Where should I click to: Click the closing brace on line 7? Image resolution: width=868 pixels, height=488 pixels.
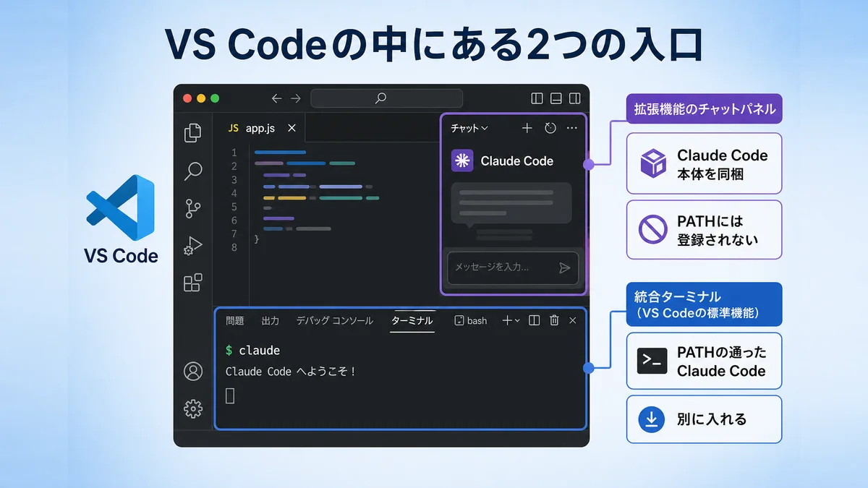coord(257,238)
